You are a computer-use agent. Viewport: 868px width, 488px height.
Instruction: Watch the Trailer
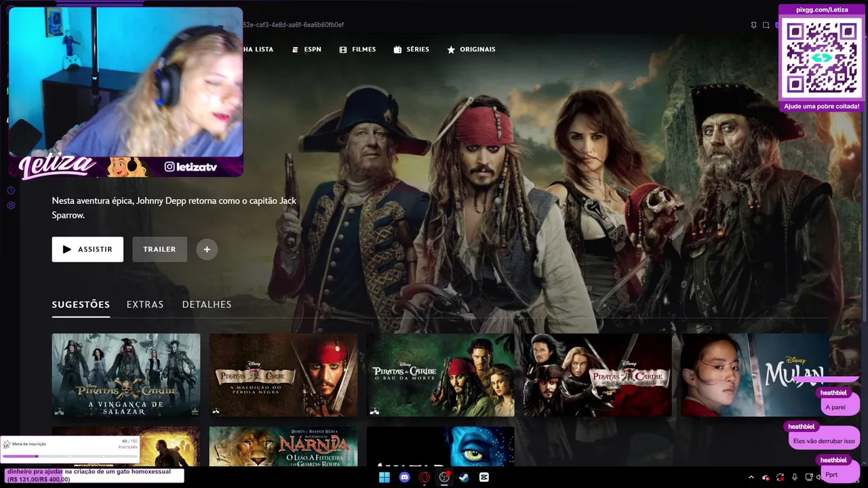(159, 249)
